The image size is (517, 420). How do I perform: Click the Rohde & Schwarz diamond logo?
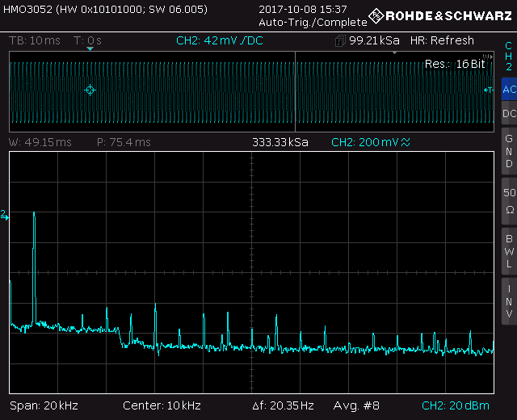click(376, 15)
